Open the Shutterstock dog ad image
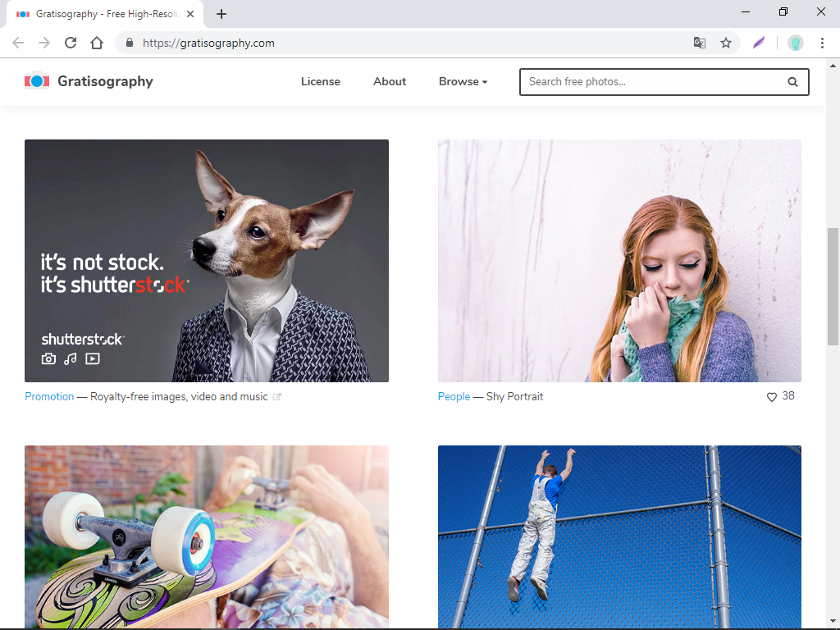 click(207, 261)
